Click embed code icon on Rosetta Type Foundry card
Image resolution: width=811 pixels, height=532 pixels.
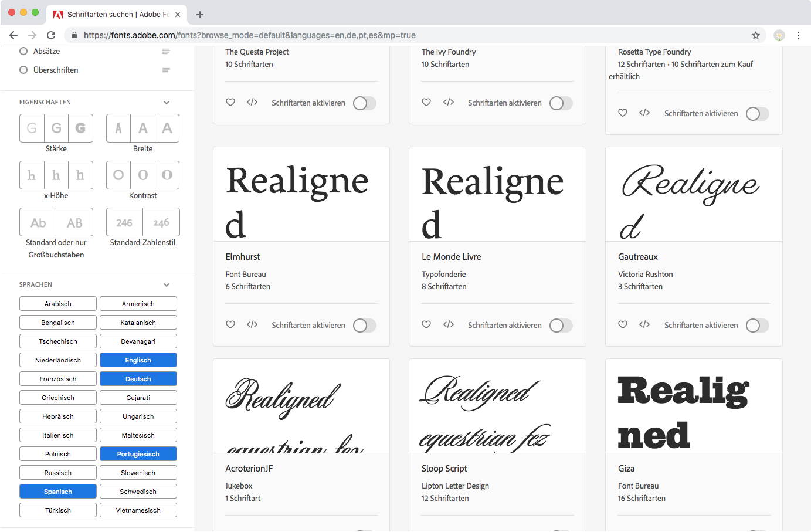click(x=644, y=113)
